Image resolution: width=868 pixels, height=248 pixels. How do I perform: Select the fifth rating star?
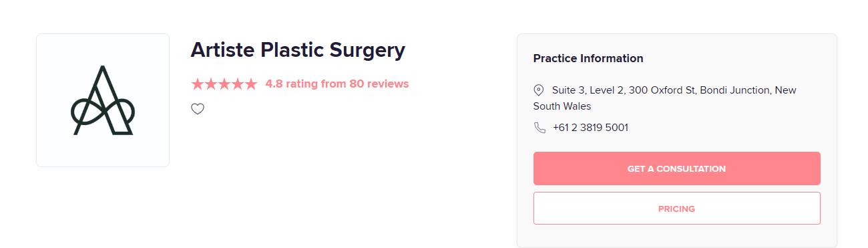[251, 84]
